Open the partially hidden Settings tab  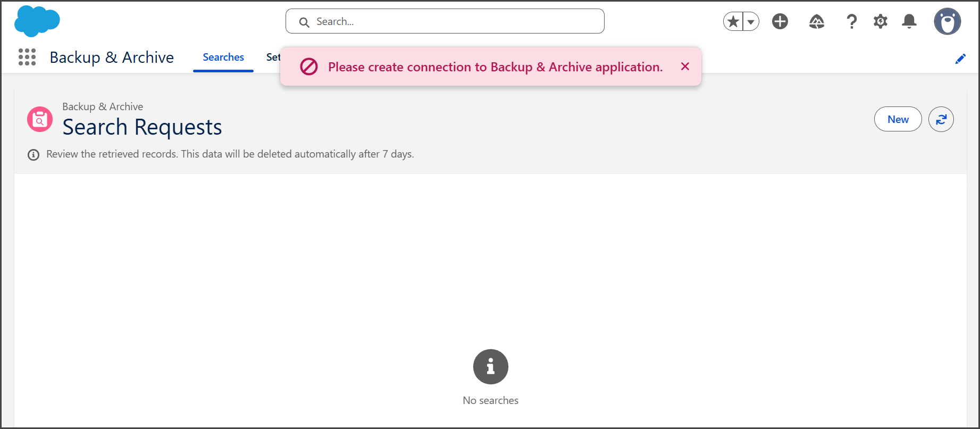point(273,57)
